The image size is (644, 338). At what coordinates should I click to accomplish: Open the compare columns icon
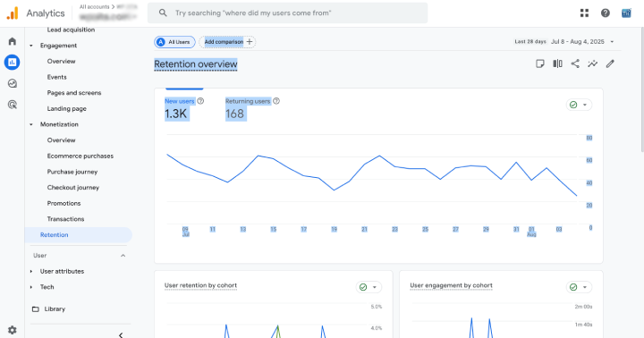tap(557, 63)
